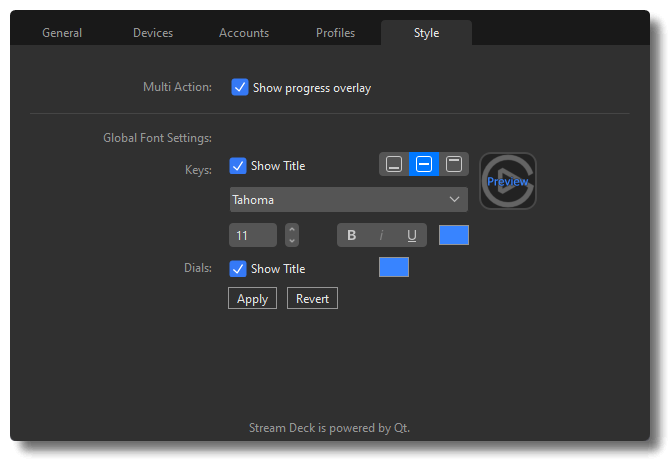Toggle underline font style
Viewport: 670px width, 461px height.
pos(411,235)
